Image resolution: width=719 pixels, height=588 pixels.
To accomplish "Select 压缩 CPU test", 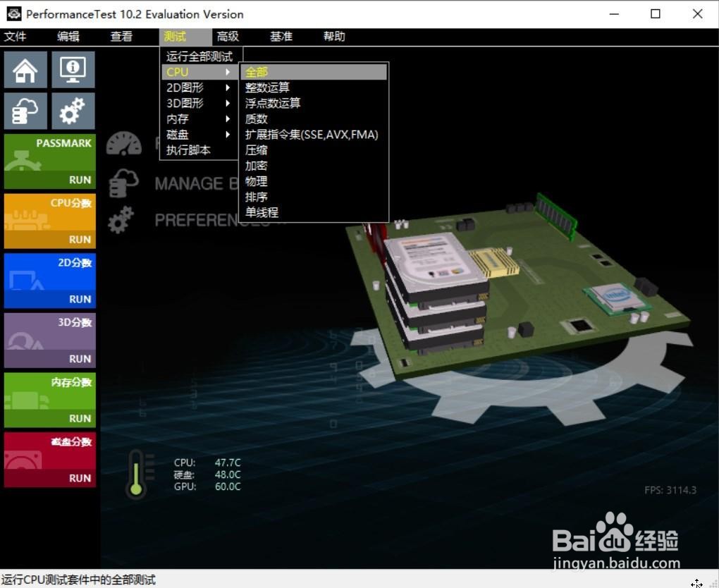I will 314,150.
